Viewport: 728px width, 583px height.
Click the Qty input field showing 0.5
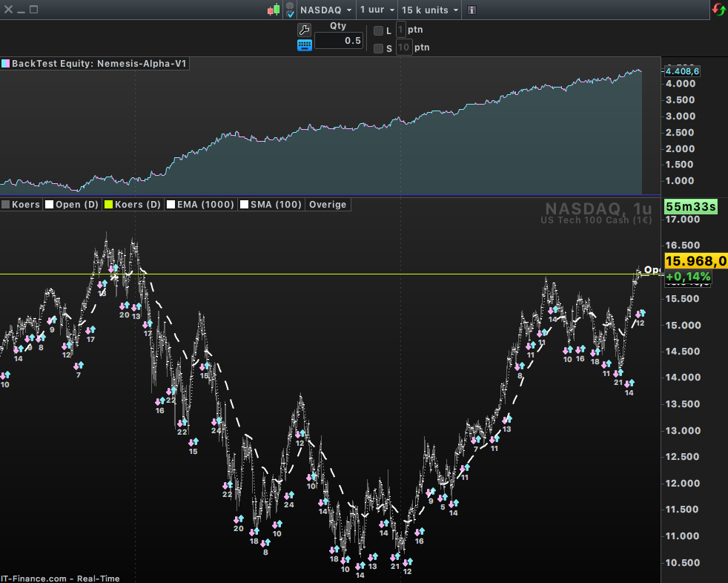(x=339, y=41)
